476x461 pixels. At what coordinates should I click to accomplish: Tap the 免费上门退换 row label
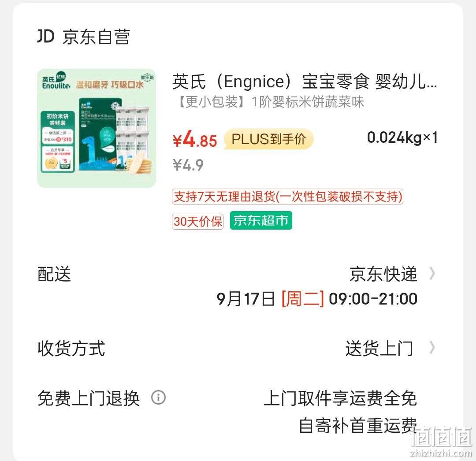pos(88,398)
